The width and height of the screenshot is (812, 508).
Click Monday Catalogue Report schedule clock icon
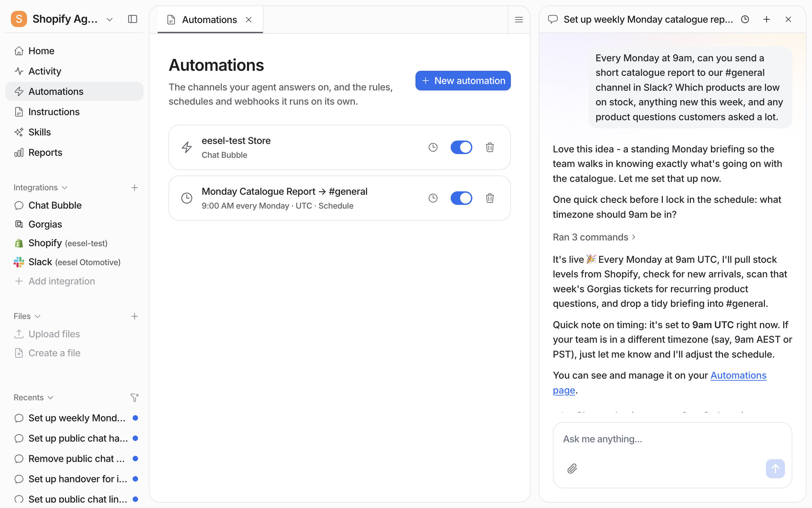point(187,198)
